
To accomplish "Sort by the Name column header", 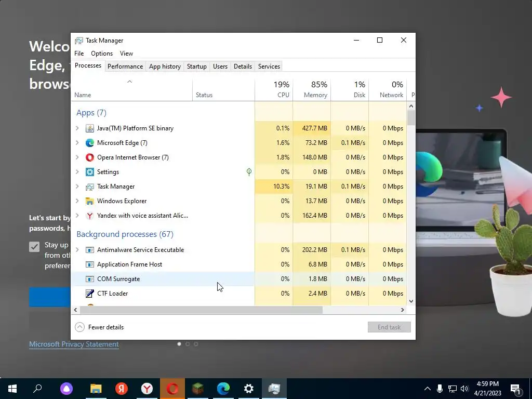I will click(131, 90).
